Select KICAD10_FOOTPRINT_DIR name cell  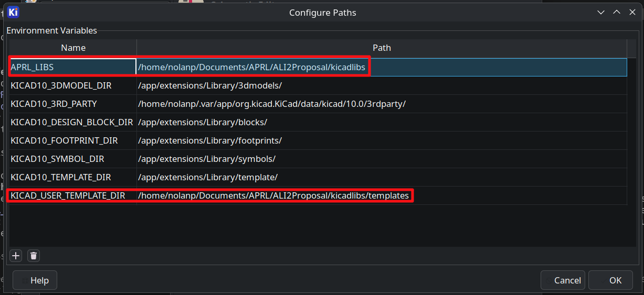point(73,140)
